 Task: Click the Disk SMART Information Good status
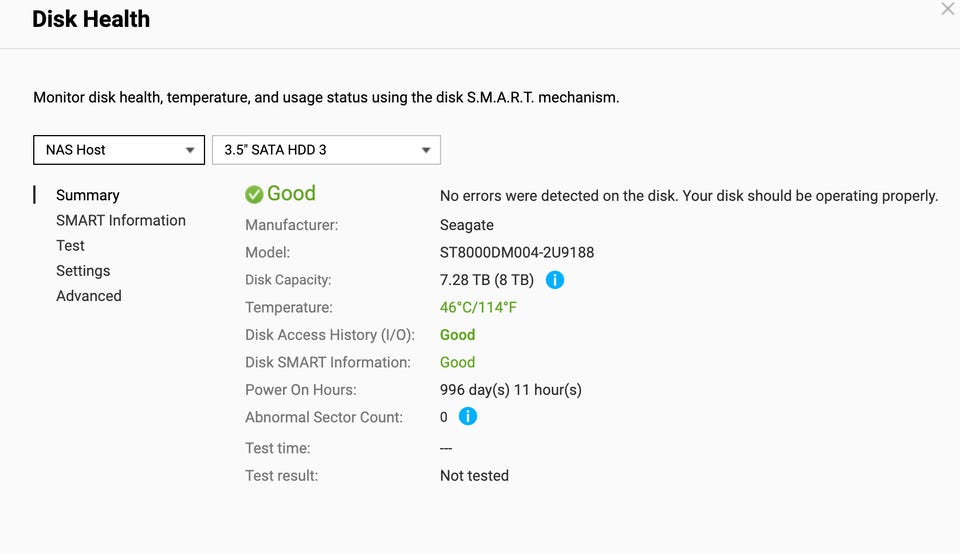[x=457, y=362]
